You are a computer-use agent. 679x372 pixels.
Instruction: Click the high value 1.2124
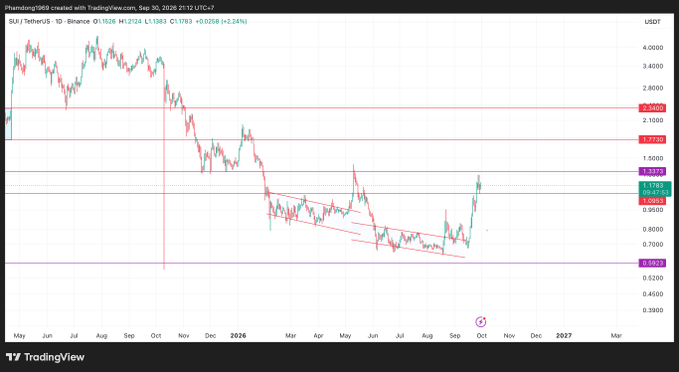pyautogui.click(x=133, y=21)
